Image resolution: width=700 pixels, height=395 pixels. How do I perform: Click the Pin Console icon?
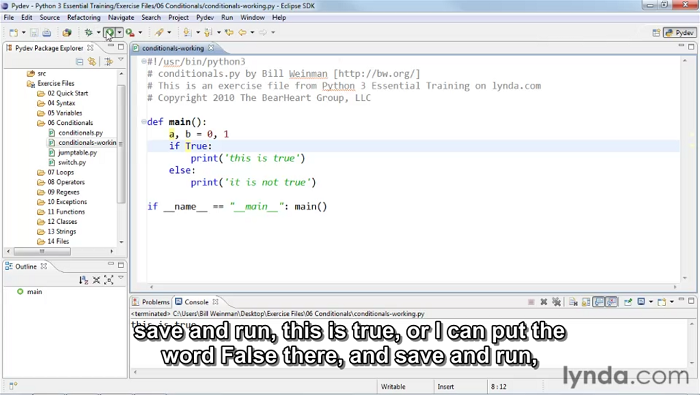click(628, 302)
